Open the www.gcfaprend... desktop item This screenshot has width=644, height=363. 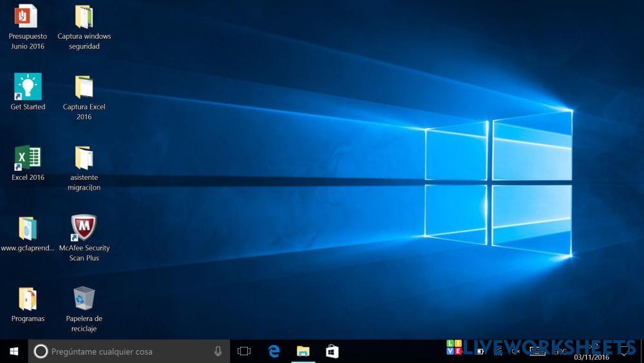click(28, 229)
